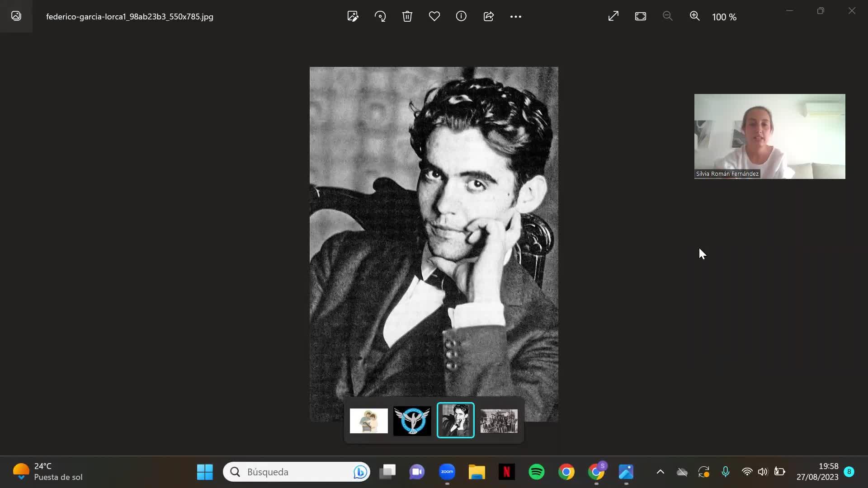Rotate the photo with the rotate icon

pyautogui.click(x=380, y=17)
